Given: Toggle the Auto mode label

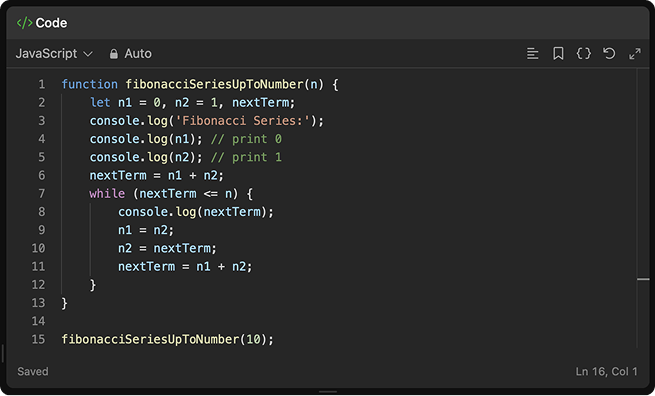Looking at the screenshot, I should point(138,53).
